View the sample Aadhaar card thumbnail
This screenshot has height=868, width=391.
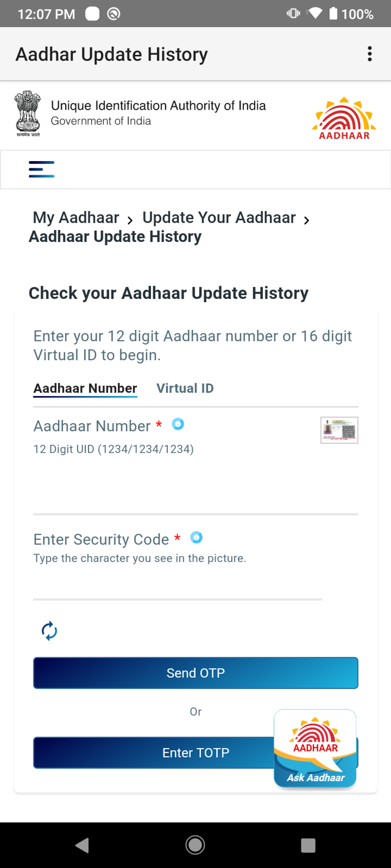[339, 430]
